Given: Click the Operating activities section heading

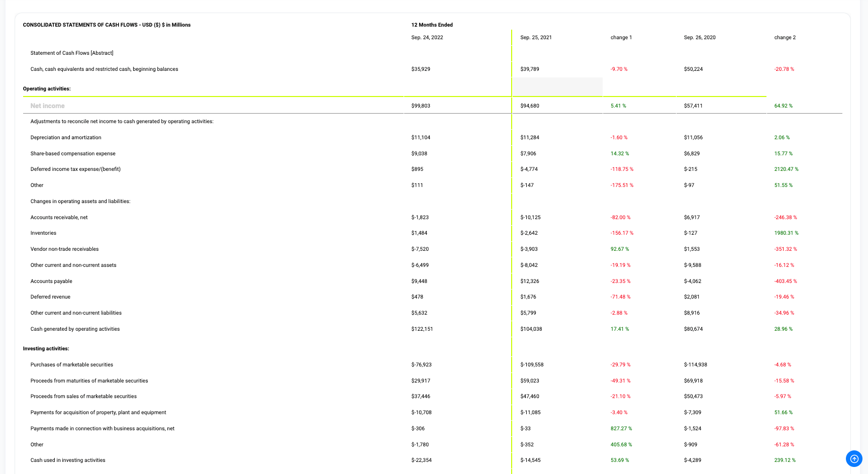Looking at the screenshot, I should pyautogui.click(x=47, y=88).
